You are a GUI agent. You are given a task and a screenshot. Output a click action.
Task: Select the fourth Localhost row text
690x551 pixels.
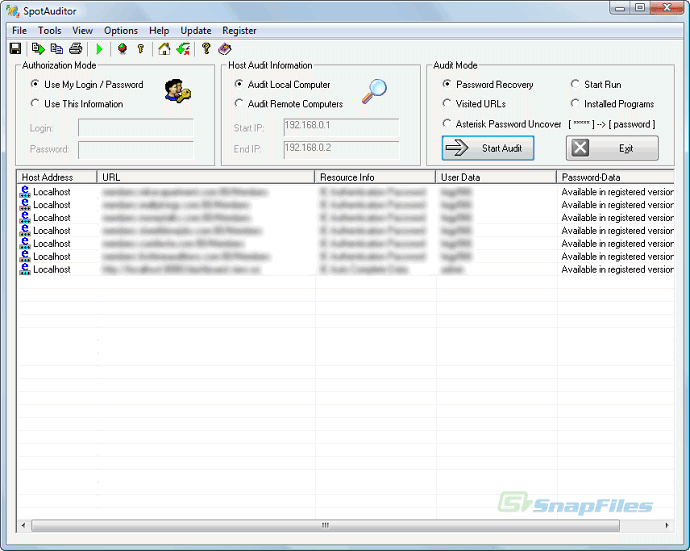pos(52,231)
